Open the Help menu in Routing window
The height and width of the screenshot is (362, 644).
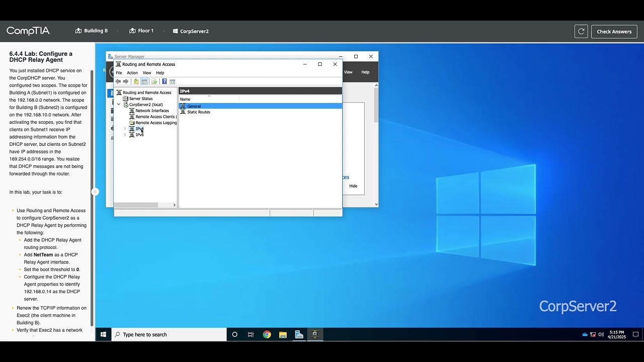tap(160, 73)
